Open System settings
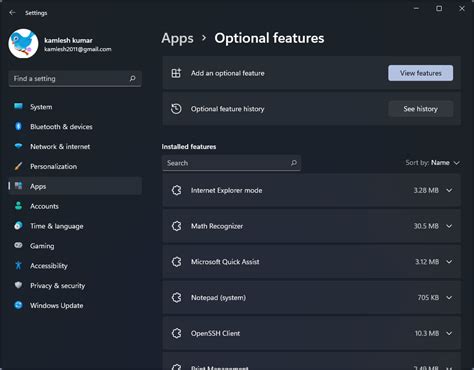Screen dimensions: 474x370 pyautogui.click(x=75, y=107)
